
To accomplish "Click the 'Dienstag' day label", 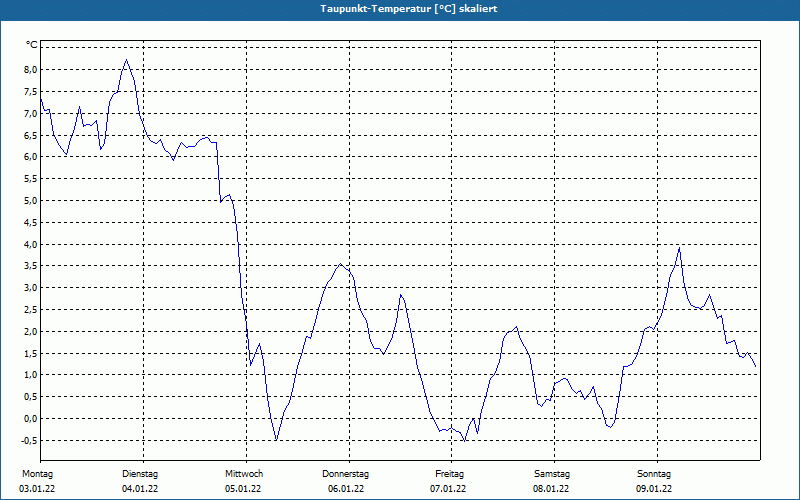I will (140, 474).
